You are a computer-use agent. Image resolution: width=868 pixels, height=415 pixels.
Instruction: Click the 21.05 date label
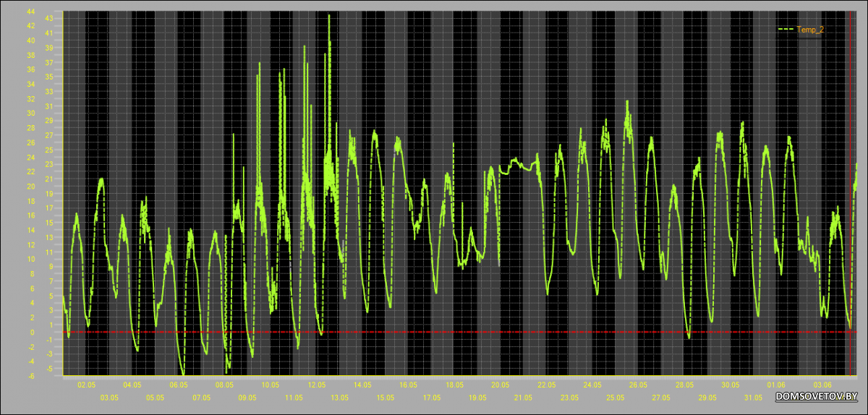pos(524,398)
